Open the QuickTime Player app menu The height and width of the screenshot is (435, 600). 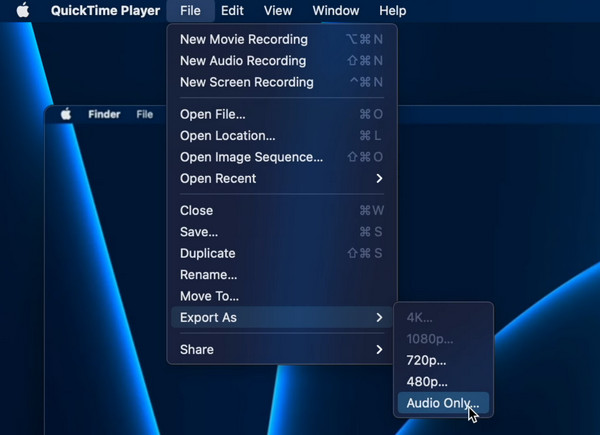coord(105,10)
